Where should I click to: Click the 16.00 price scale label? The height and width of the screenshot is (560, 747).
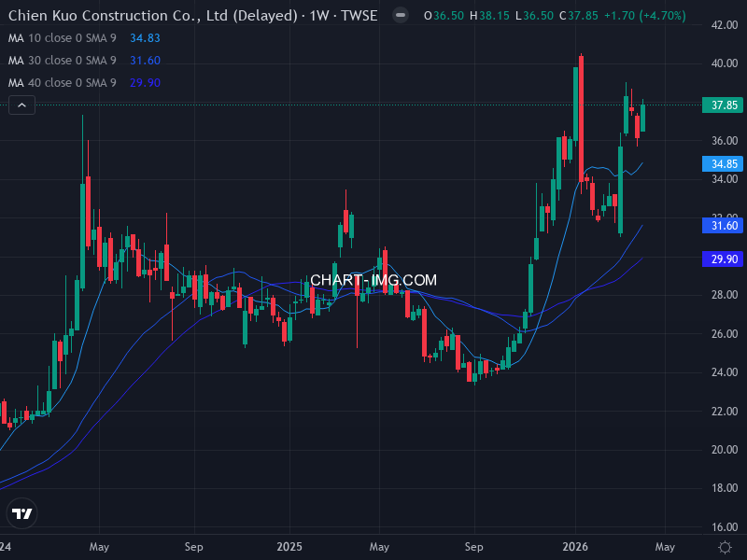(x=725, y=527)
